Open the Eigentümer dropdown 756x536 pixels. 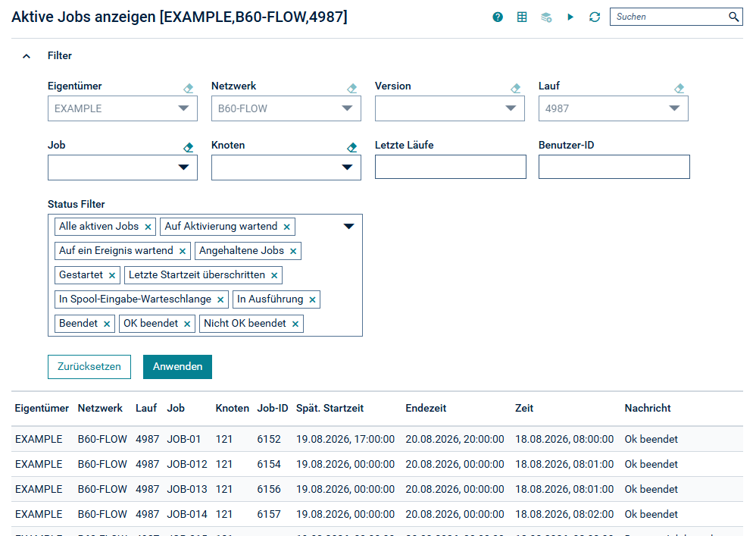(x=123, y=108)
